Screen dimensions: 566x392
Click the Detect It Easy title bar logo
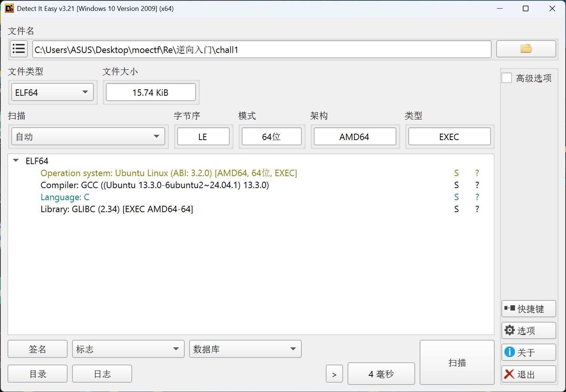tap(9, 8)
